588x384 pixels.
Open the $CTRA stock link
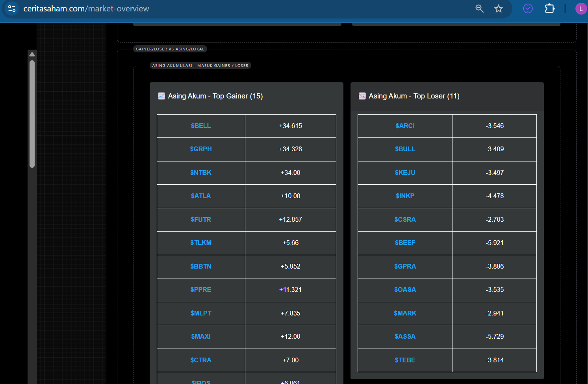coord(201,360)
